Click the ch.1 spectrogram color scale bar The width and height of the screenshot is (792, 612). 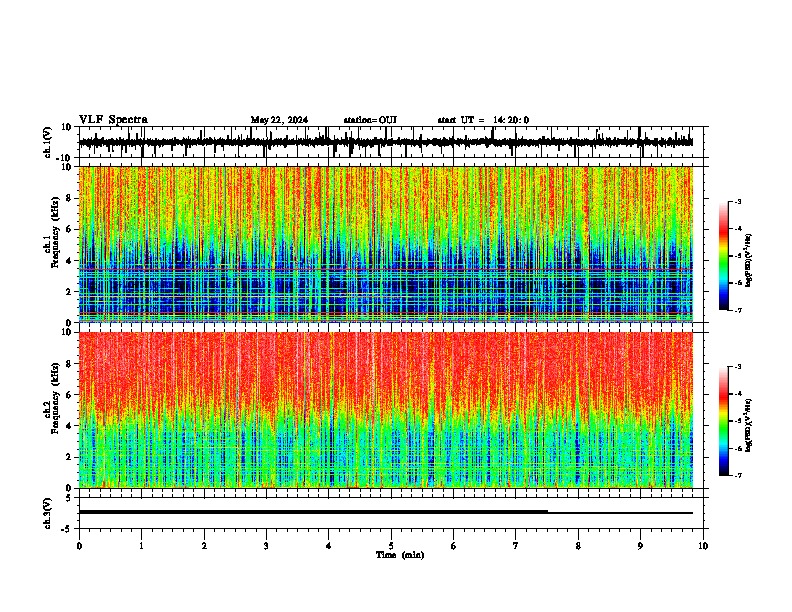click(724, 256)
